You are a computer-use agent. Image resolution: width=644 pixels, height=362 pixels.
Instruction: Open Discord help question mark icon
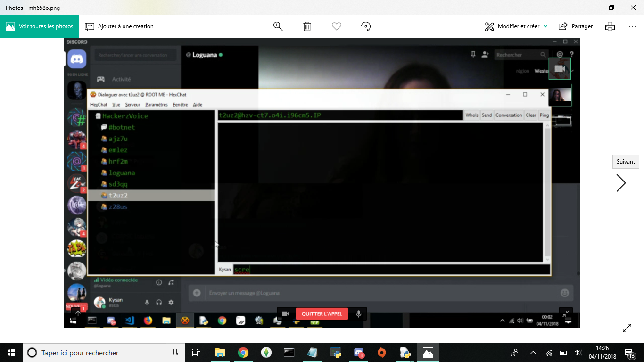click(x=571, y=55)
